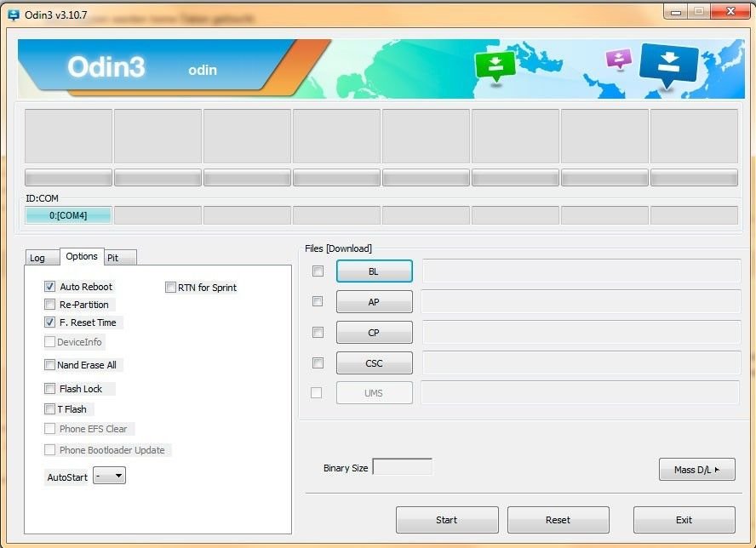The width and height of the screenshot is (756, 548).
Task: Click the Odin3 logo in the banner
Action: click(106, 66)
